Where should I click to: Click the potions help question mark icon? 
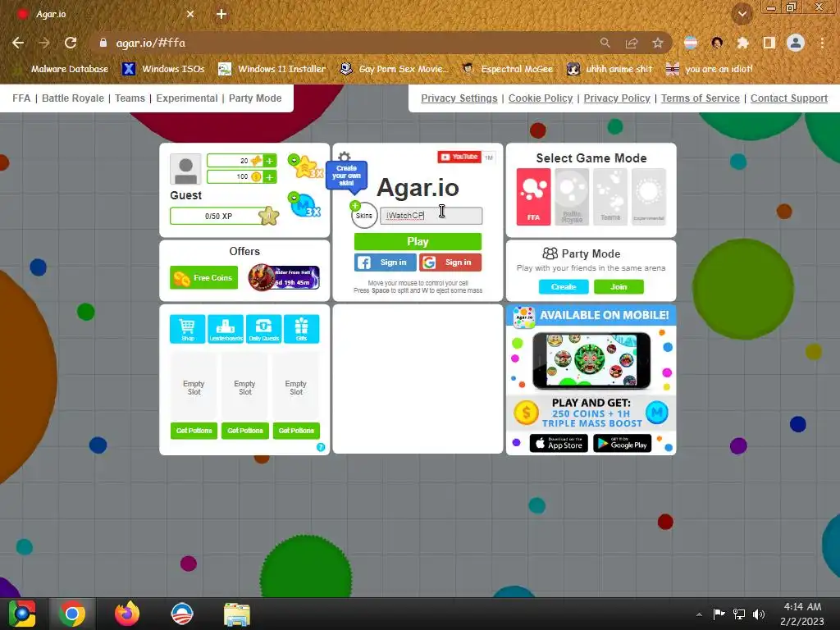pyautogui.click(x=321, y=447)
